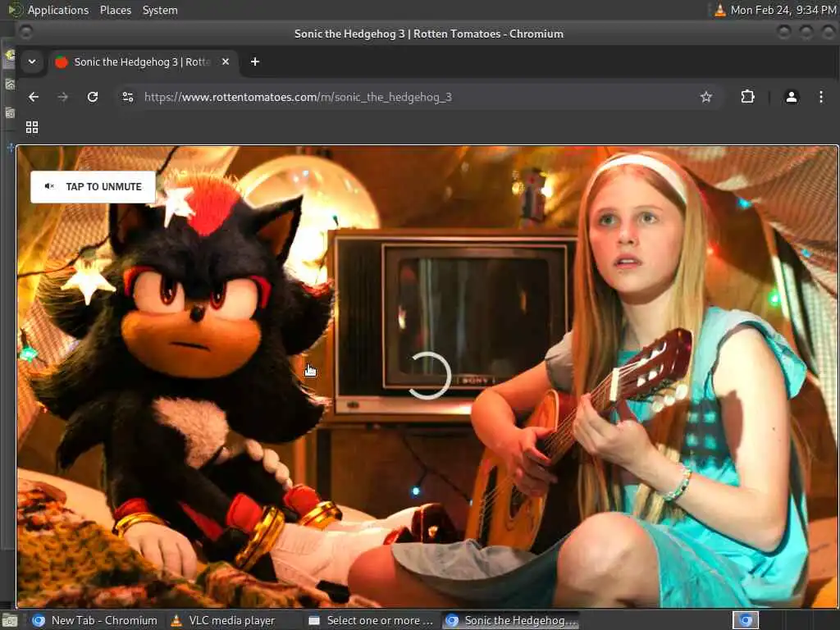The width and height of the screenshot is (840, 630).
Task: Open the Applications menu in top panel
Action: 58,10
